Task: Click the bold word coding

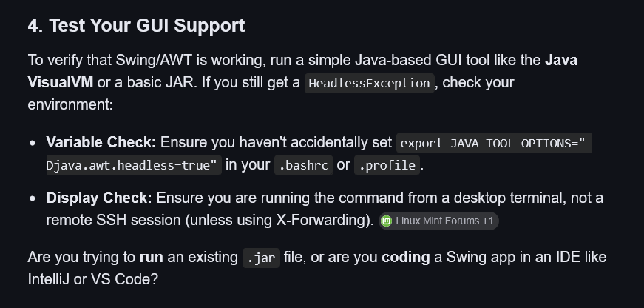Action: tap(404, 258)
